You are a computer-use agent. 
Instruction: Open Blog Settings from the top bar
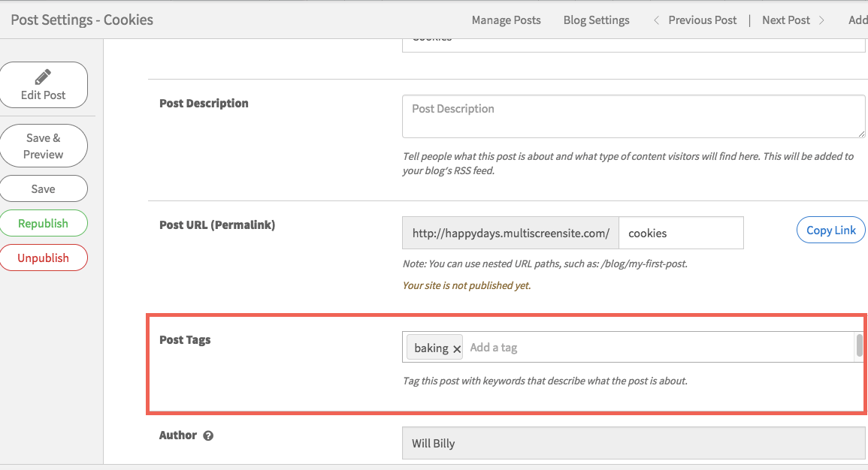pos(596,20)
